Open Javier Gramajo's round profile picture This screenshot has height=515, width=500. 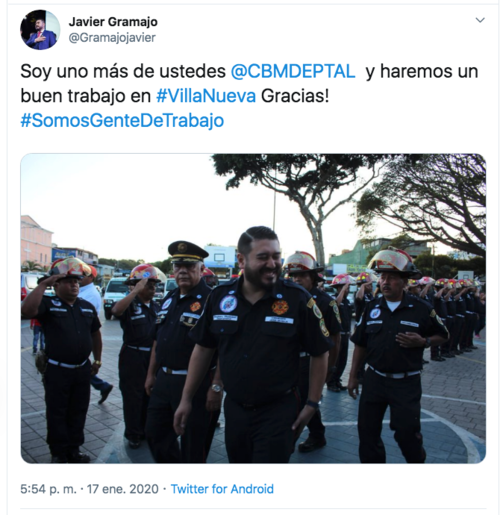40,30
